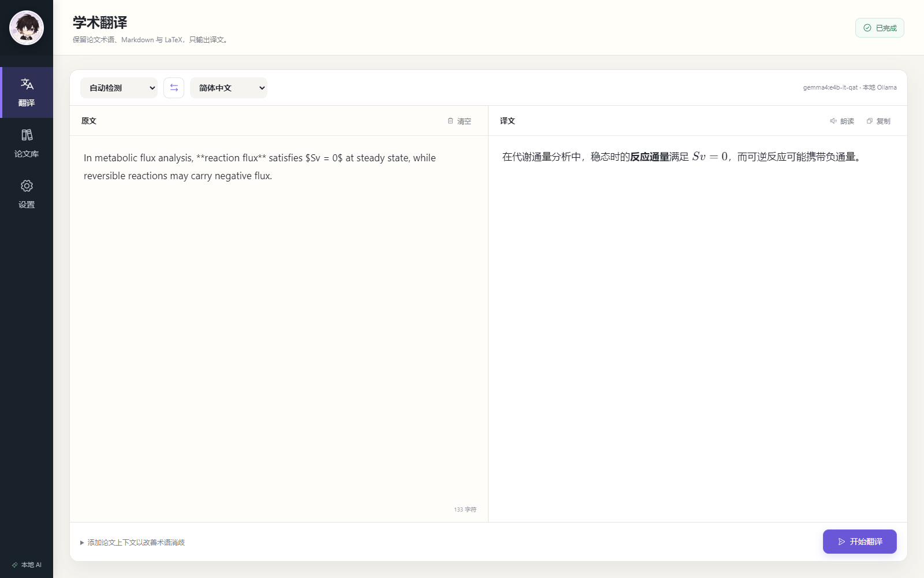
Task: Click the sparkle icon beside 本地 AI
Action: 15,565
